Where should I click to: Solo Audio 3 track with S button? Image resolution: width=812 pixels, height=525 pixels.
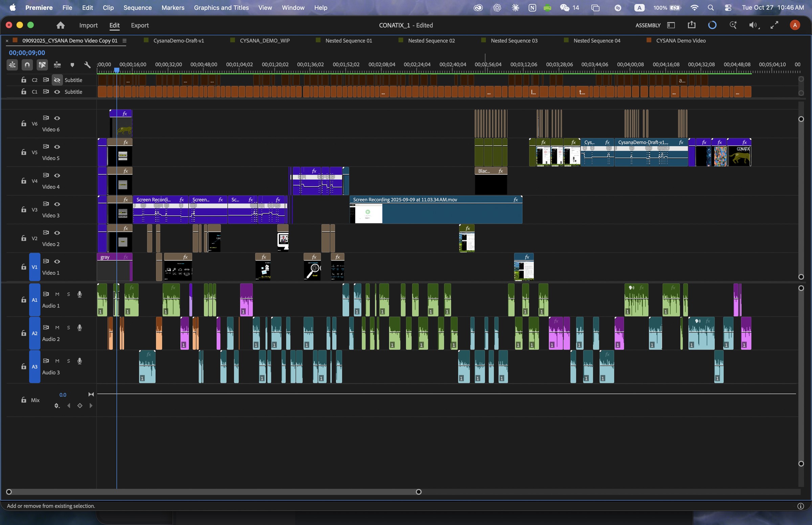68,361
